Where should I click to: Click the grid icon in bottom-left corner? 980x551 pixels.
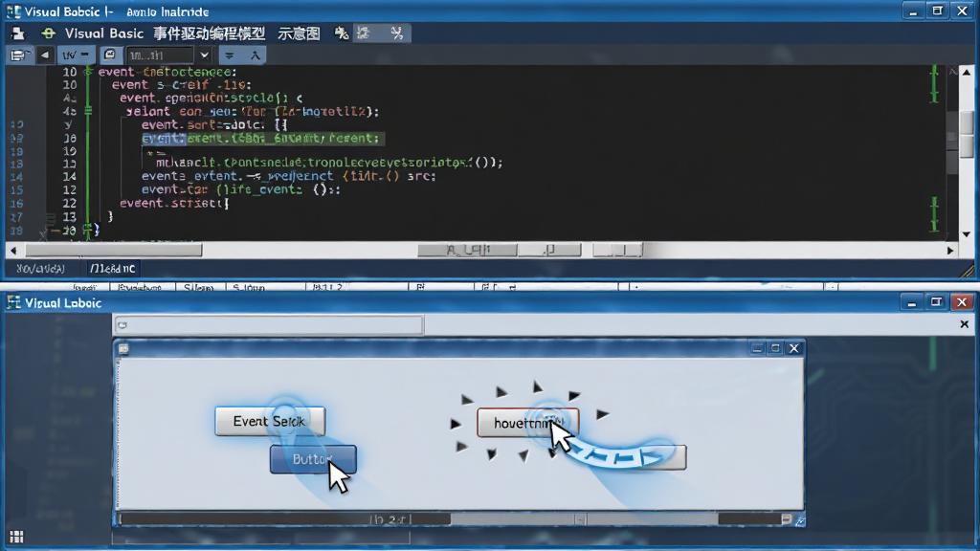pyautogui.click(x=17, y=537)
